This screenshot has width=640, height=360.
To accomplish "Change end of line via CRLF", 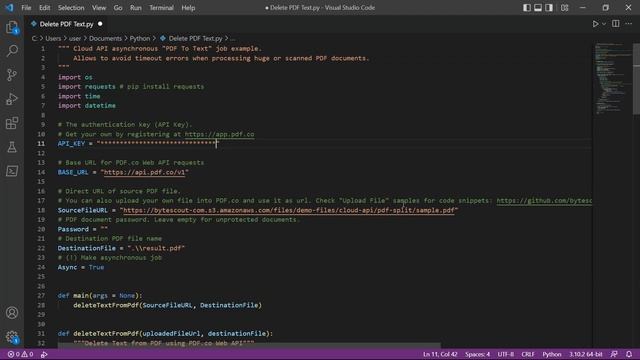I will click(528, 354).
